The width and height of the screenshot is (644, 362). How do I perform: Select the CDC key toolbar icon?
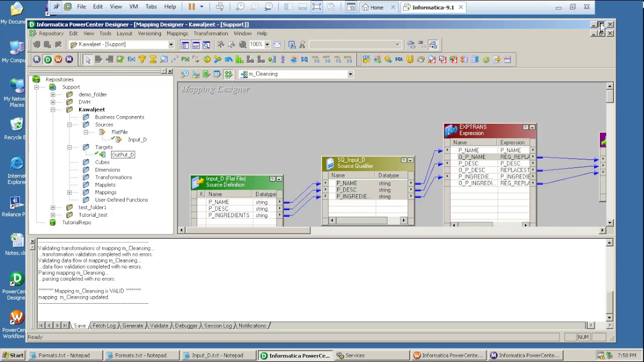coord(366,59)
